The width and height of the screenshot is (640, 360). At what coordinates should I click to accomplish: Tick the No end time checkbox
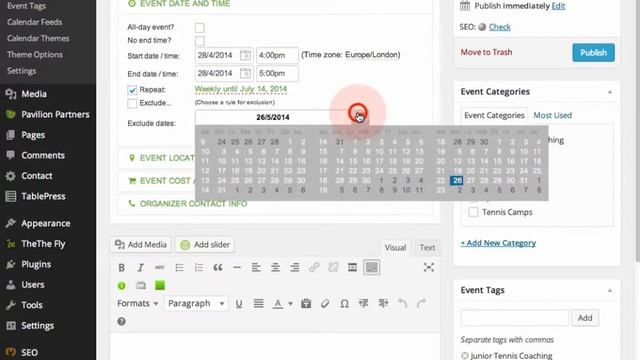[x=200, y=41]
